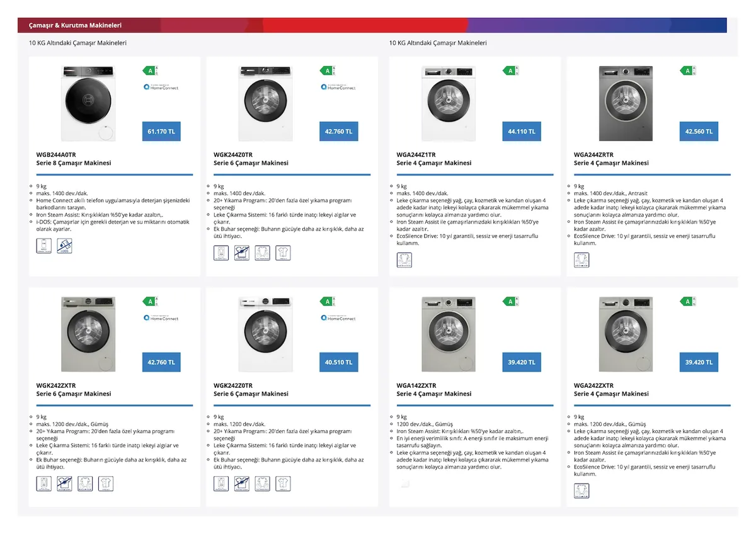Click the energy class A label for WGA242ZXTR
The image size is (756, 534).
[x=688, y=302]
